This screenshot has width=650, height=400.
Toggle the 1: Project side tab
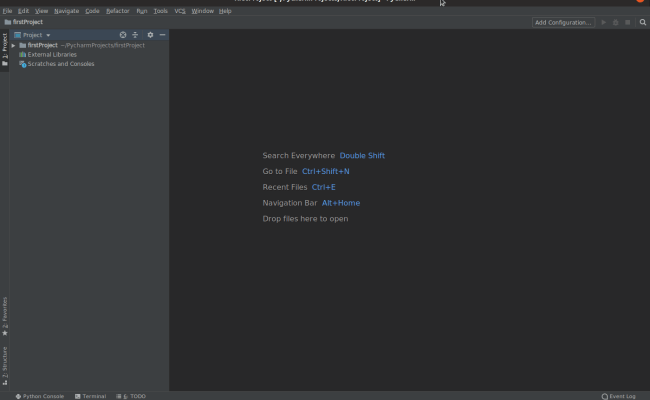click(x=5, y=50)
